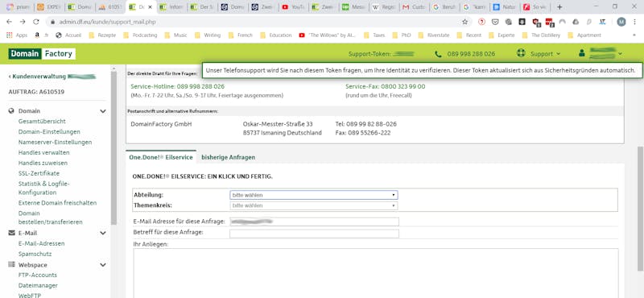Image resolution: width=644 pixels, height=298 pixels.
Task: Collapse the Domain section in sidebar
Action: 103,111
